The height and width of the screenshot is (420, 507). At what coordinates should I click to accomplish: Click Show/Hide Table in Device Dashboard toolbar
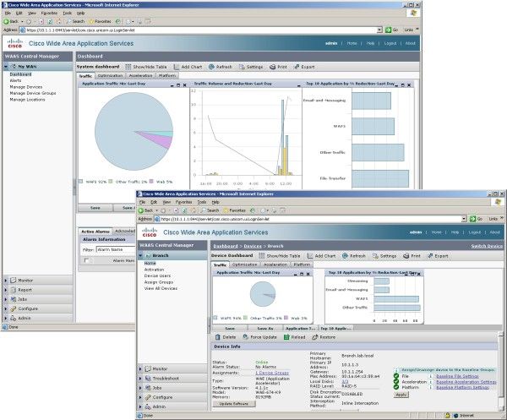click(x=280, y=256)
